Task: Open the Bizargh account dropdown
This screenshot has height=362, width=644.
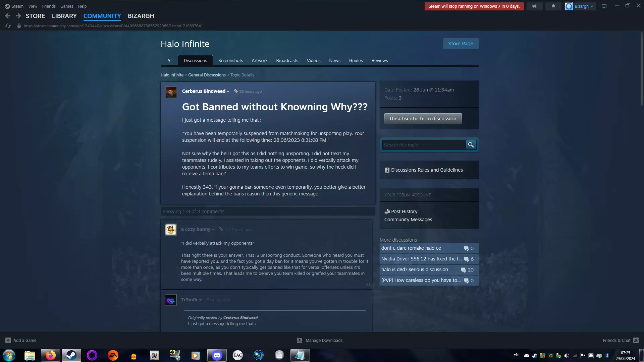Action: point(584,6)
